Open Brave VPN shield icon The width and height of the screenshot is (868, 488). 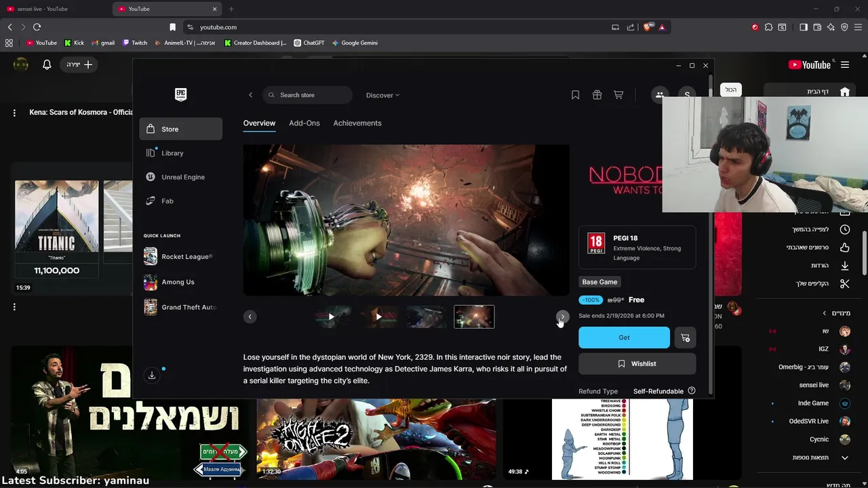pyautogui.click(x=844, y=27)
